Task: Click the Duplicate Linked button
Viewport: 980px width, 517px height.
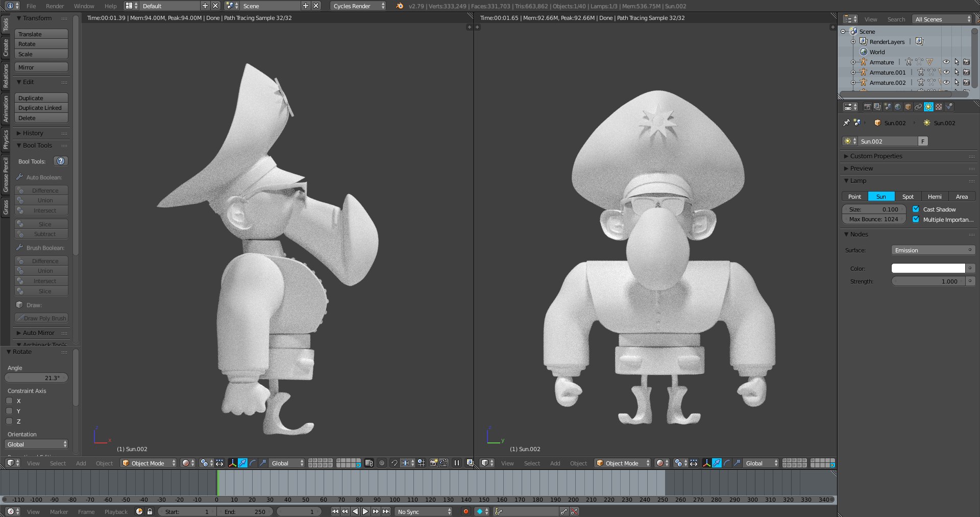Action: point(41,108)
